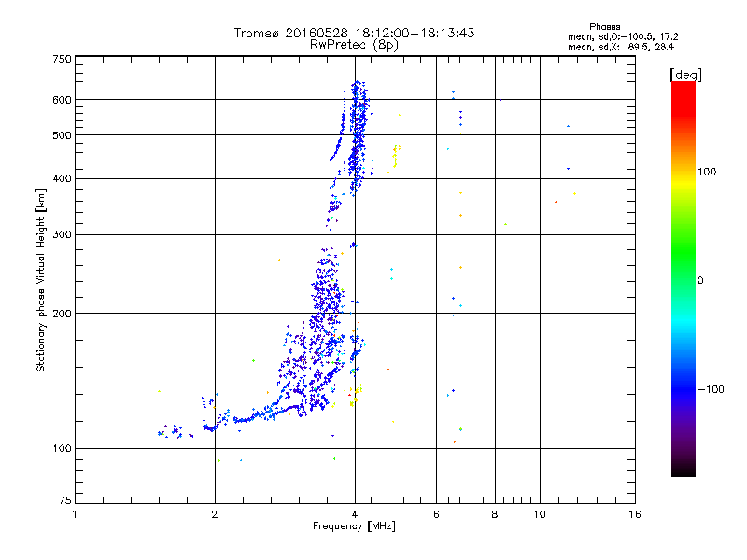
Task: Click the x-axis tick label '10'
Action: (x=540, y=514)
